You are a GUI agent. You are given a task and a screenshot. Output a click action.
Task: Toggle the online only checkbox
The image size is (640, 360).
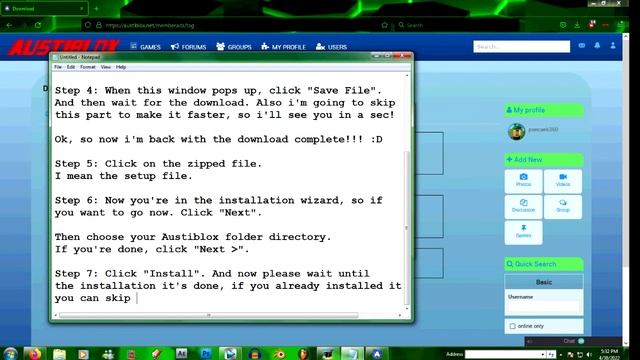tap(513, 326)
